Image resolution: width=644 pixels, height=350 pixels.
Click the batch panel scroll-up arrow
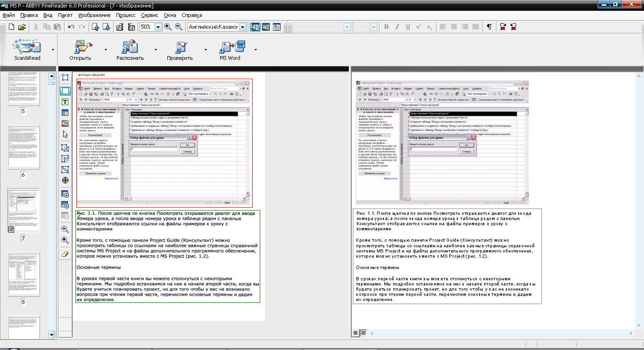point(52,76)
